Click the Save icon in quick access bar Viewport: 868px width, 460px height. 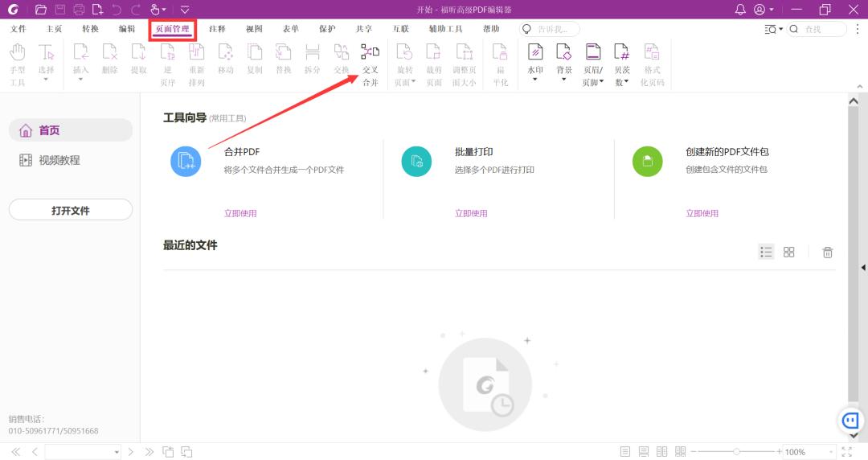59,10
